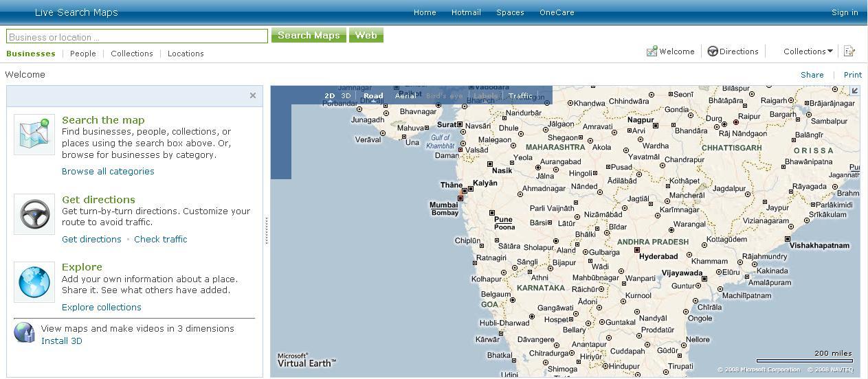Click the MAHARASHTRA state label
The image size is (868, 379).
(x=555, y=147)
